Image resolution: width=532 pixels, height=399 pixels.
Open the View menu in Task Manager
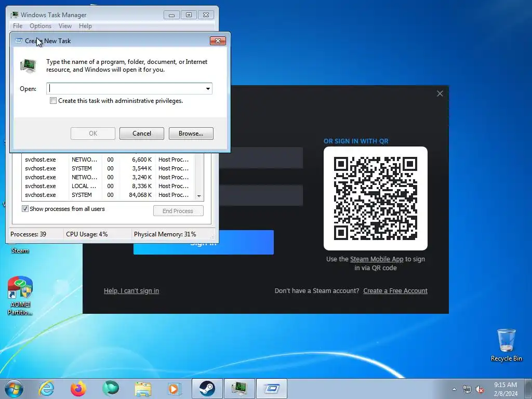tap(65, 26)
